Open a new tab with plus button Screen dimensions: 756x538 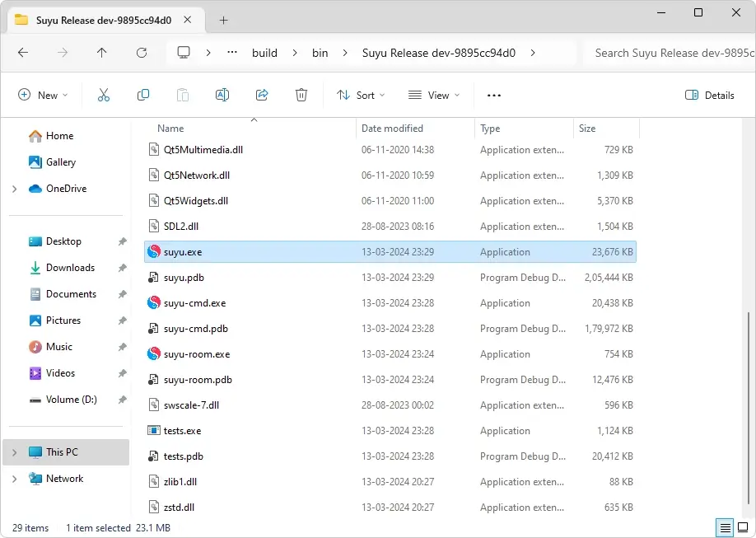pos(223,20)
